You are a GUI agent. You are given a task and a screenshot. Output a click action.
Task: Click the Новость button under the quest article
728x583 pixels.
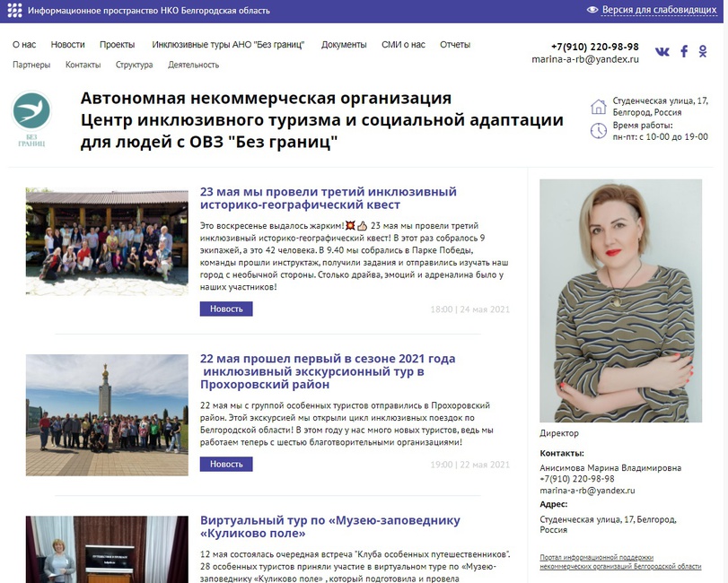226,309
